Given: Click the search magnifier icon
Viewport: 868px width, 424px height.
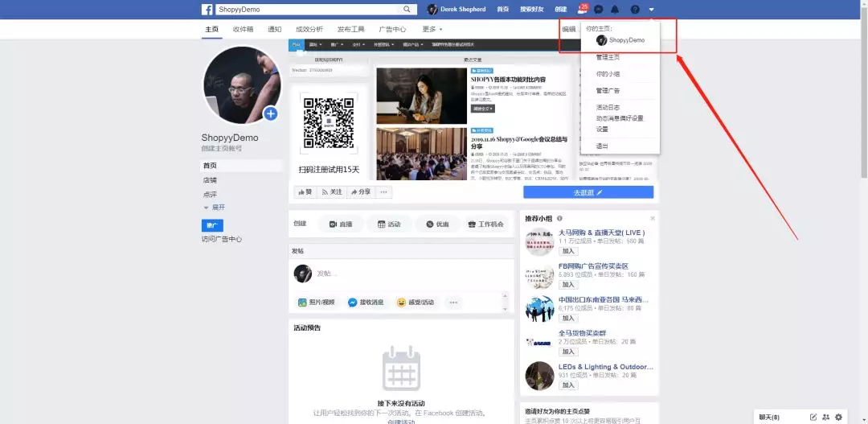Looking at the screenshot, I should 407,10.
